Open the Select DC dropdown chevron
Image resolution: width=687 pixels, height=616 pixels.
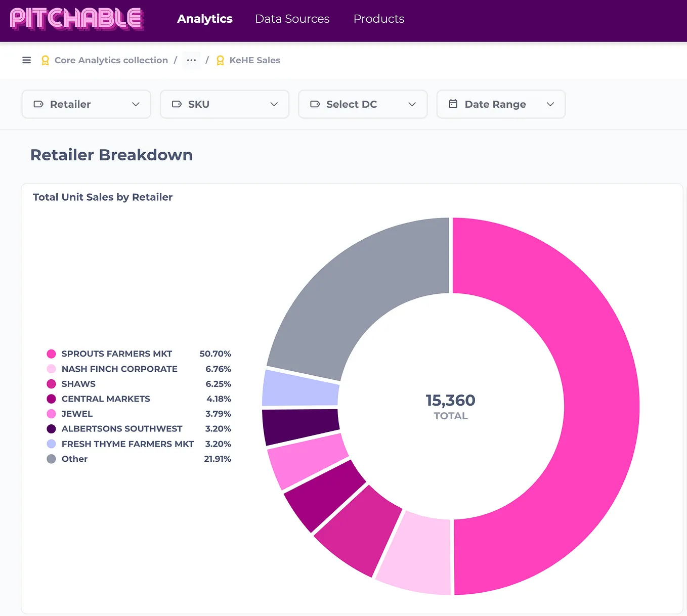tap(412, 104)
